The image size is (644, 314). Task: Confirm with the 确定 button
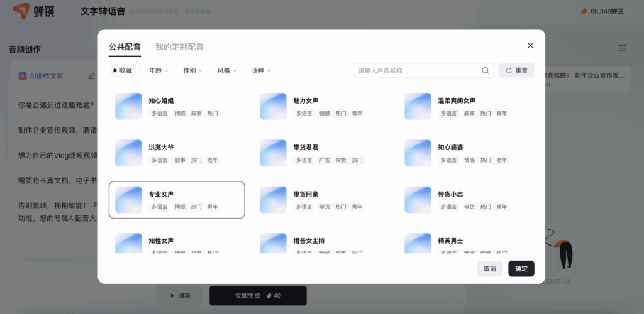(x=521, y=269)
